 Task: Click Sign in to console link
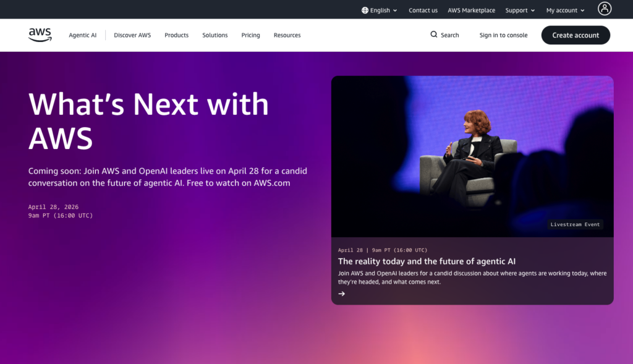(x=503, y=35)
